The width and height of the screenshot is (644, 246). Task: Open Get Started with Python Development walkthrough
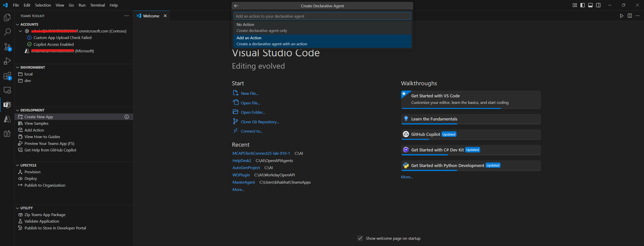(471, 166)
